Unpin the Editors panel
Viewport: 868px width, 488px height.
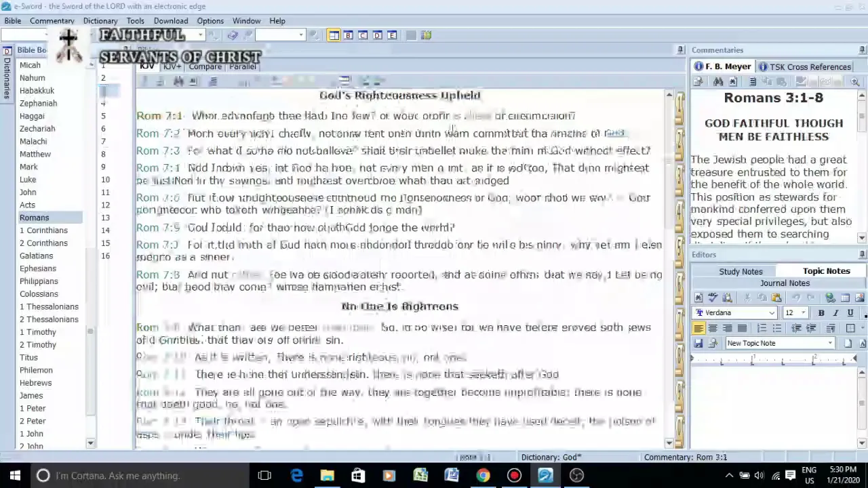click(862, 255)
